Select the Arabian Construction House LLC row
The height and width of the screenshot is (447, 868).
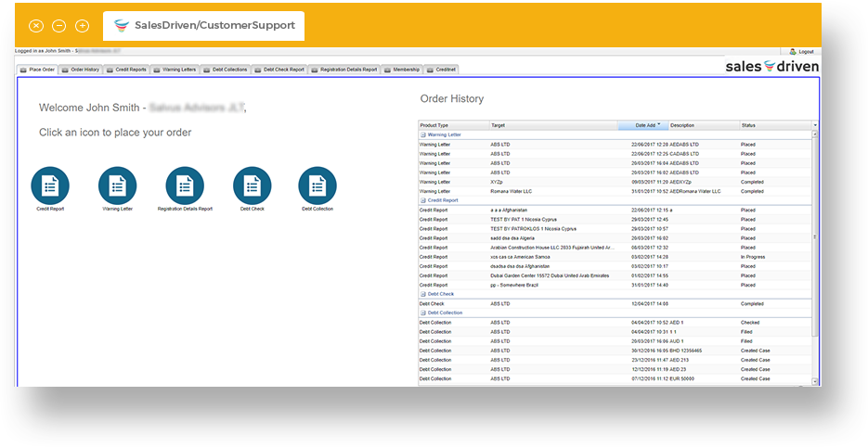click(615, 248)
